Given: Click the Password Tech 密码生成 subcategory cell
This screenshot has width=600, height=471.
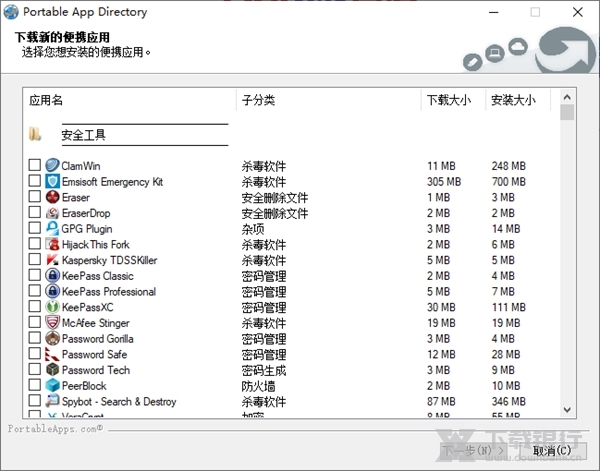Looking at the screenshot, I should pos(264,370).
